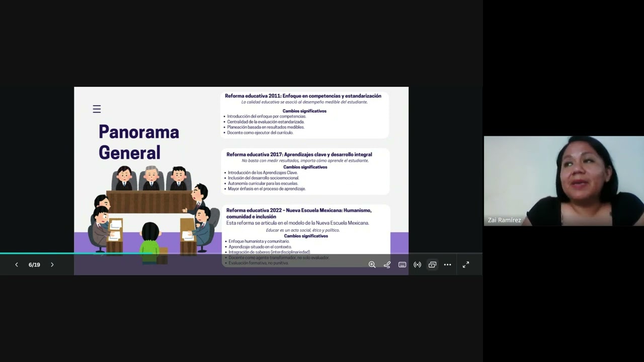Click 'Inclusión del desarrollo socioemocional' bullet
This screenshot has height=362, width=644.
(263, 178)
